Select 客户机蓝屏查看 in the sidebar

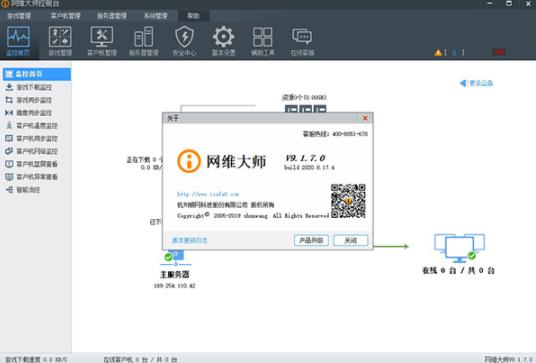click(x=37, y=164)
